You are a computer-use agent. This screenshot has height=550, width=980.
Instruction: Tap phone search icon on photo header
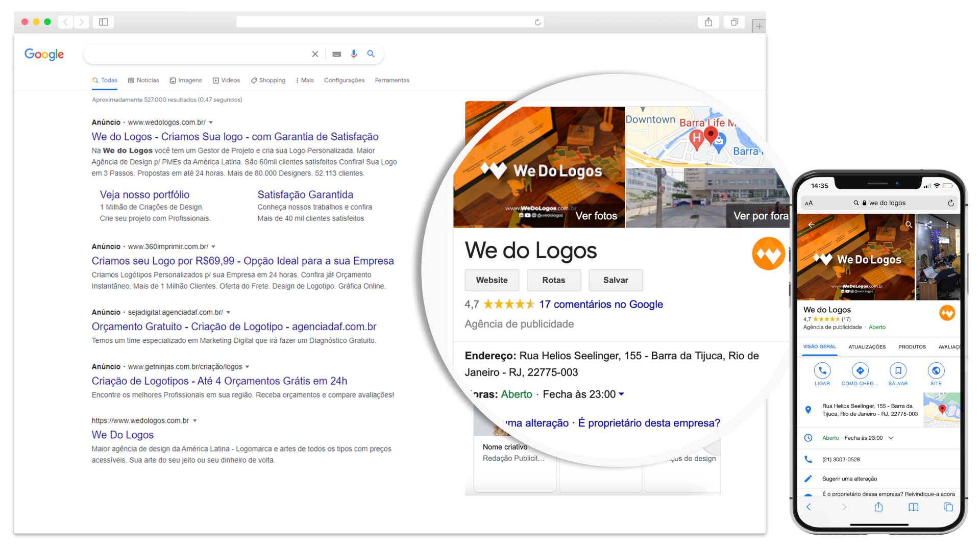point(909,224)
